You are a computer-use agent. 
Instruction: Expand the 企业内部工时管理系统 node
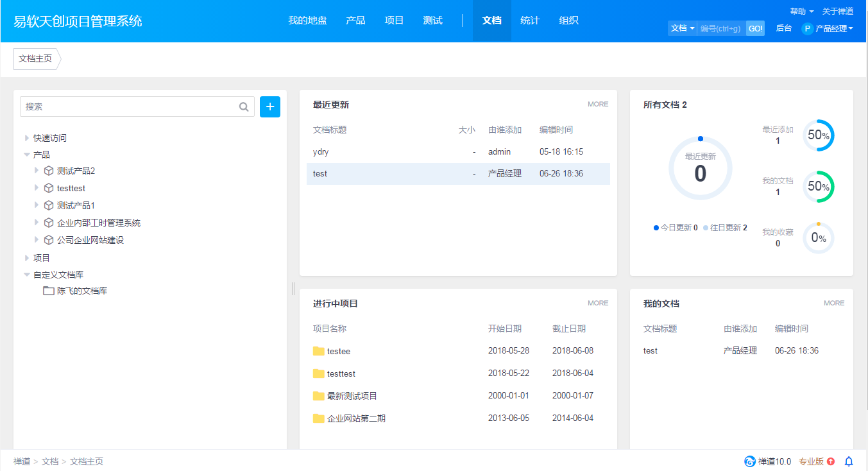click(37, 223)
